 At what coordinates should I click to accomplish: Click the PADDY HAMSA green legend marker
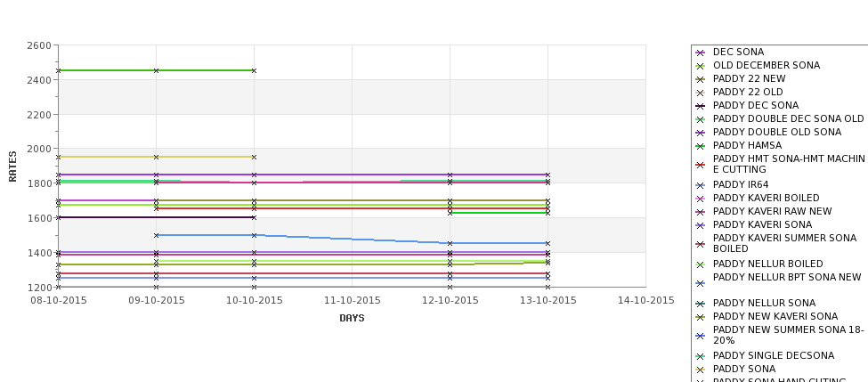pos(701,146)
